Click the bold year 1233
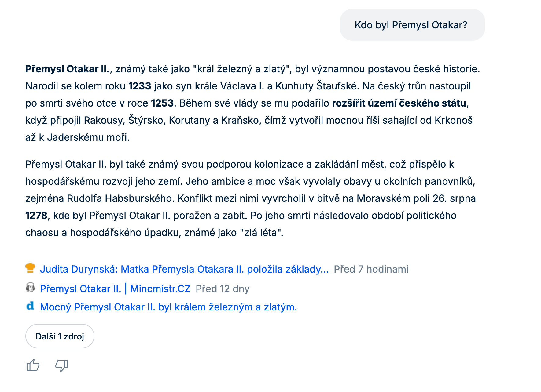The image size is (541, 392). (140, 86)
